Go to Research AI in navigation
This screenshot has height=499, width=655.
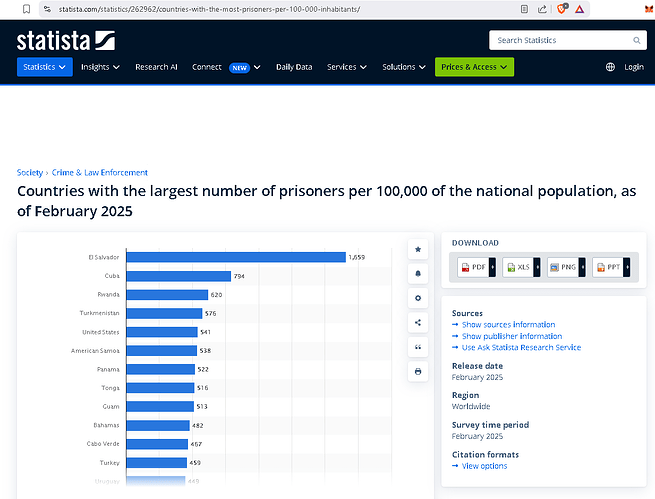(x=156, y=67)
